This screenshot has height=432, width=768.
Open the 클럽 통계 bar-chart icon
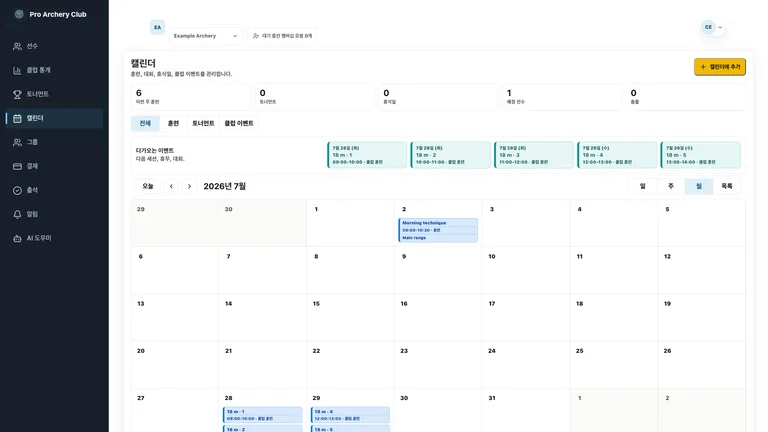pos(17,70)
